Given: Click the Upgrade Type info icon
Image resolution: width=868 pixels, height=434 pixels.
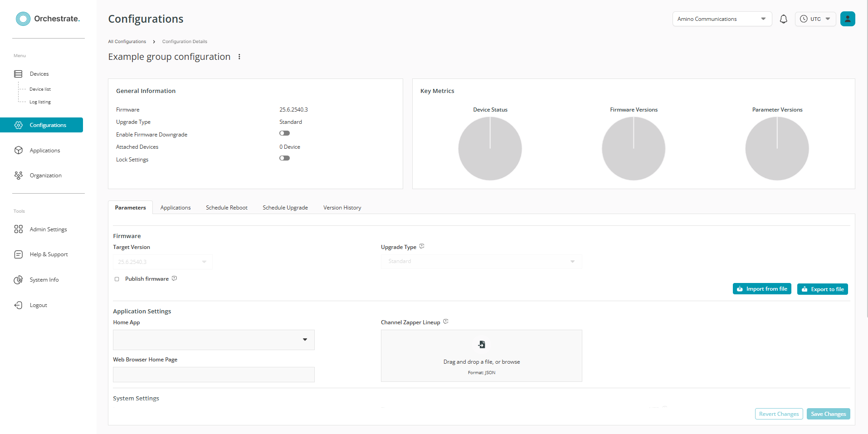Looking at the screenshot, I should pos(422,246).
